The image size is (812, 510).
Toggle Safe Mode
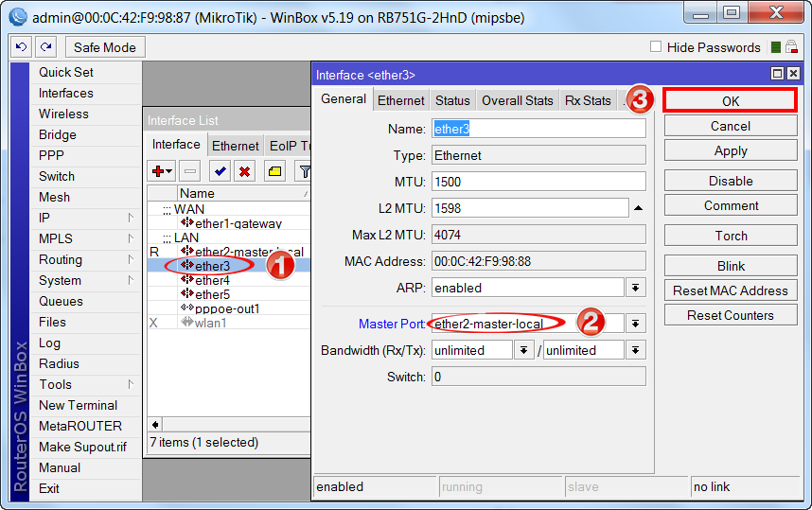tap(105, 47)
